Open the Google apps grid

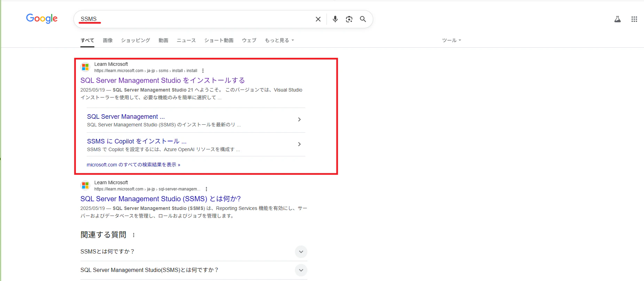(x=634, y=19)
